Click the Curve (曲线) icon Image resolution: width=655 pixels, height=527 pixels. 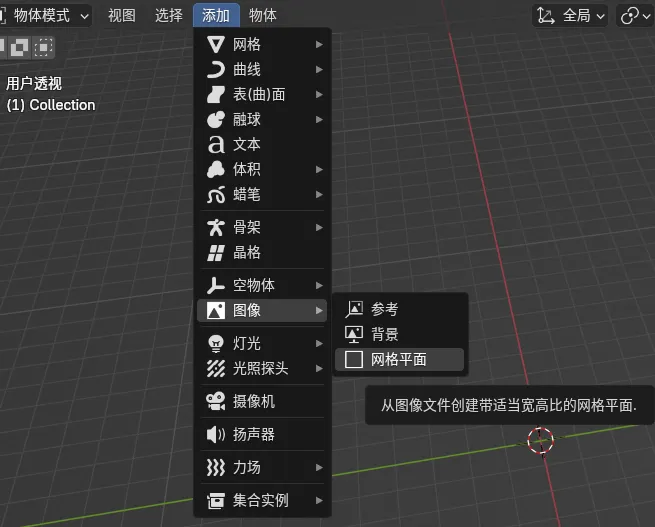[x=216, y=69]
